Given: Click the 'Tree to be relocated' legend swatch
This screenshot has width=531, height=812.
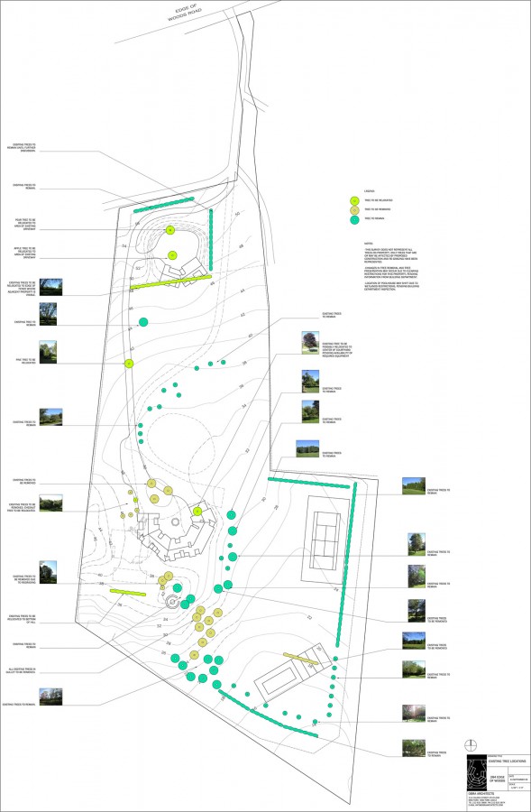Looking at the screenshot, I should coord(354,200).
